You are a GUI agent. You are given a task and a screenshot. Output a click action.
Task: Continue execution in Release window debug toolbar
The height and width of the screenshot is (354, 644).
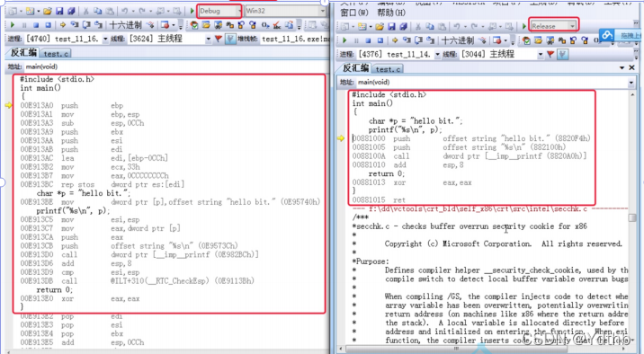pos(344,40)
